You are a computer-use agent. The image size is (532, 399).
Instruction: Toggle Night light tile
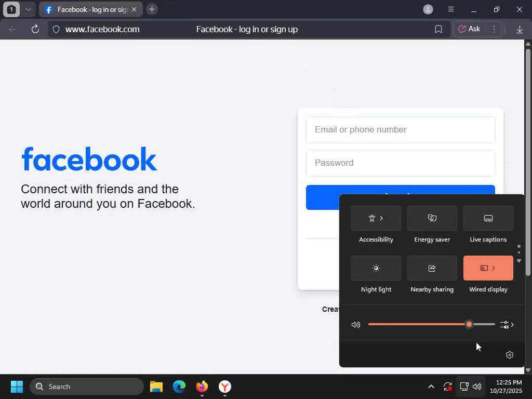376,268
